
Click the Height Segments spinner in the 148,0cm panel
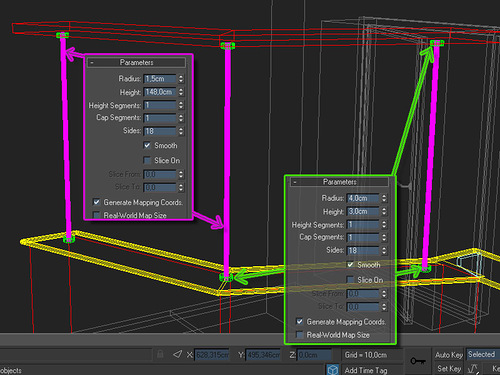point(181,105)
